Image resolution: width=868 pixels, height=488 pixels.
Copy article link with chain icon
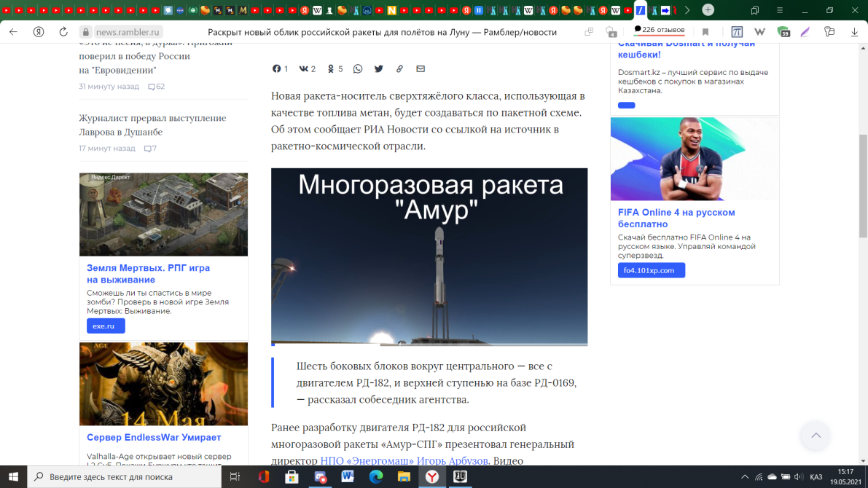[399, 69]
